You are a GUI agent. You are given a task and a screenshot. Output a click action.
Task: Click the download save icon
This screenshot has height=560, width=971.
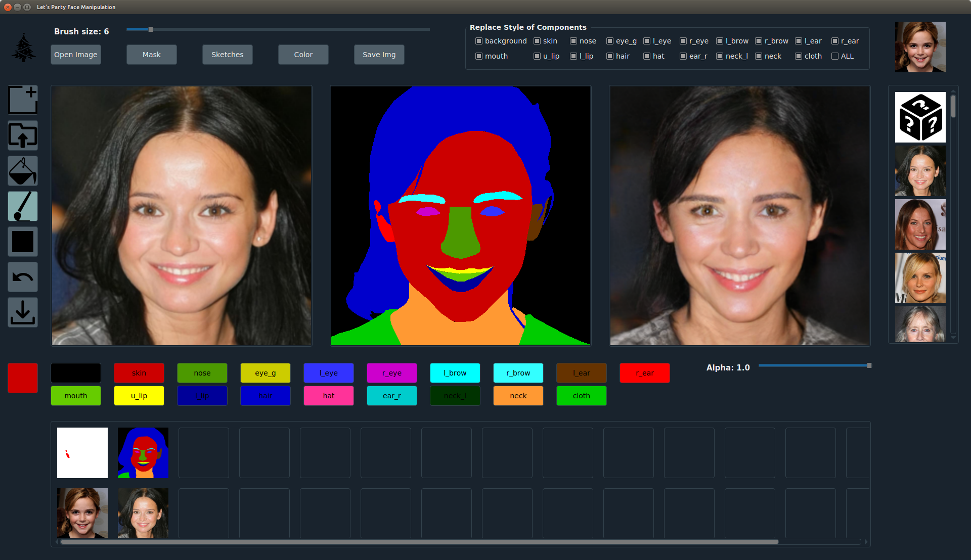(23, 312)
